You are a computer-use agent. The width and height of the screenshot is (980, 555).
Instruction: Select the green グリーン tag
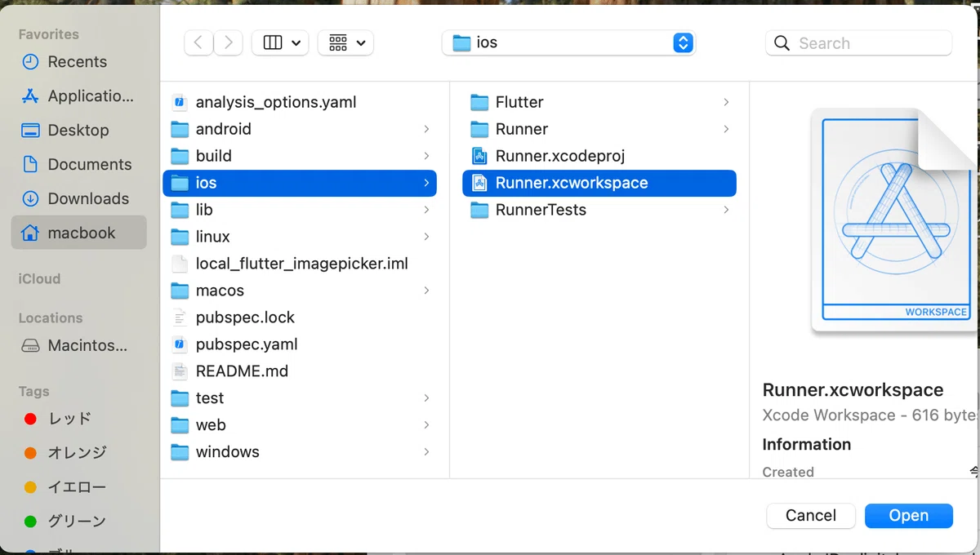78,522
